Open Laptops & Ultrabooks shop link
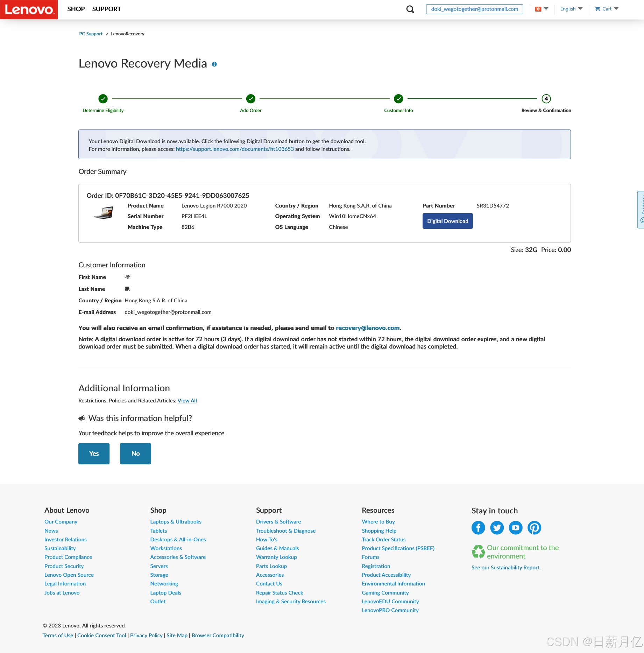The width and height of the screenshot is (644, 653). click(x=176, y=522)
